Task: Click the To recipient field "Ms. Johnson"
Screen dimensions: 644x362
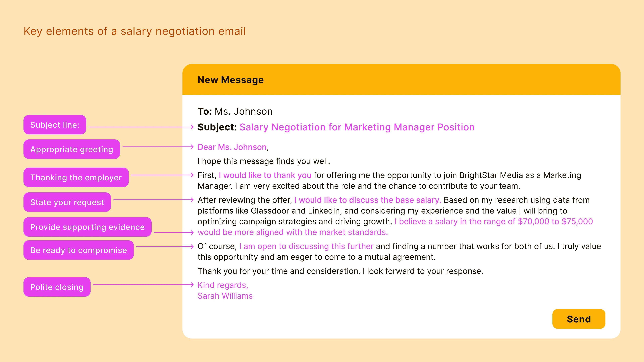Action: tap(244, 111)
